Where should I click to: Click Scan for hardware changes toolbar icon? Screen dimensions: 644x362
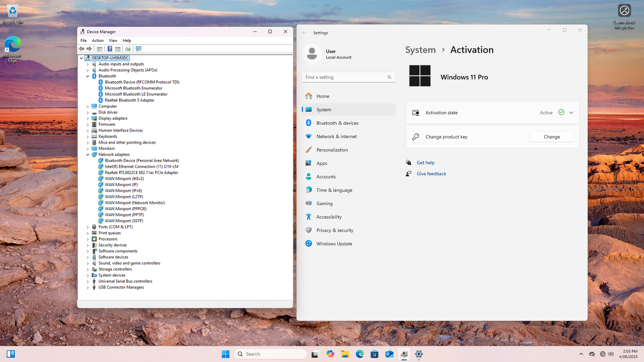pos(138,49)
